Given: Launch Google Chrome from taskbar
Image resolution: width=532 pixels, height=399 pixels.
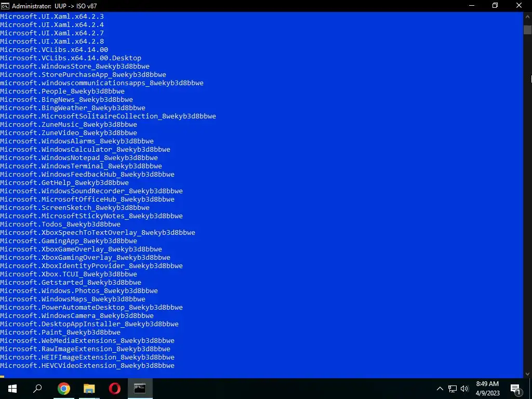Looking at the screenshot, I should 63,389.
